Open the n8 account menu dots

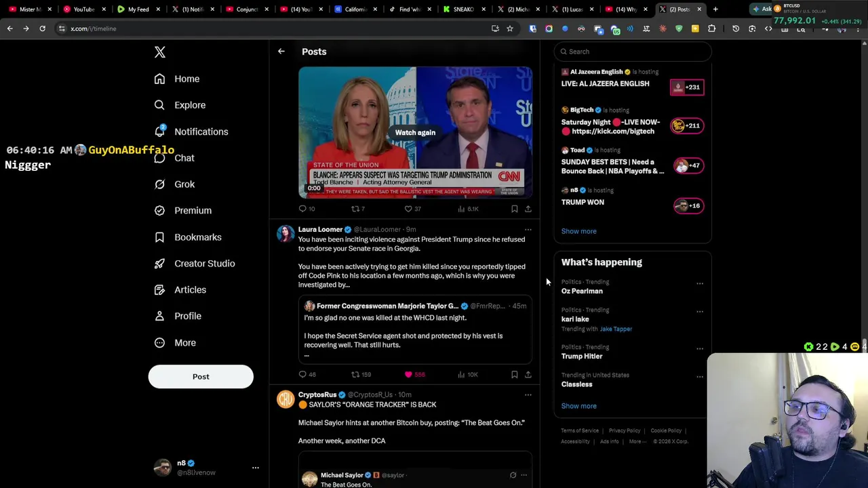(x=256, y=468)
